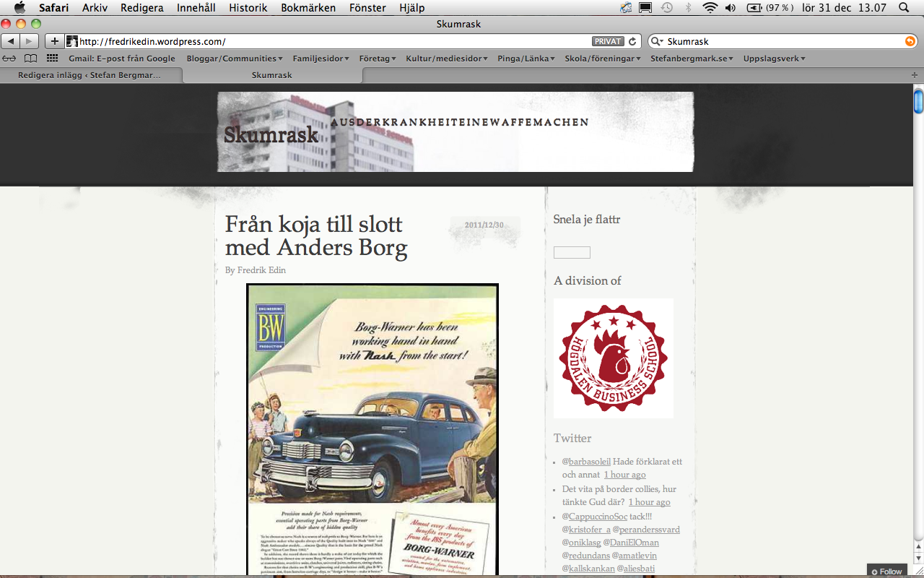Open the Innehåll menu
This screenshot has height=578, width=924.
tap(196, 8)
